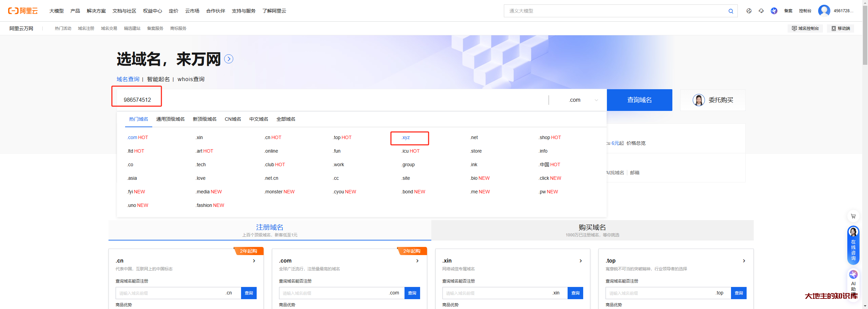Focus the 通义大模型 search box
The width and height of the screenshot is (868, 309).
[615, 11]
